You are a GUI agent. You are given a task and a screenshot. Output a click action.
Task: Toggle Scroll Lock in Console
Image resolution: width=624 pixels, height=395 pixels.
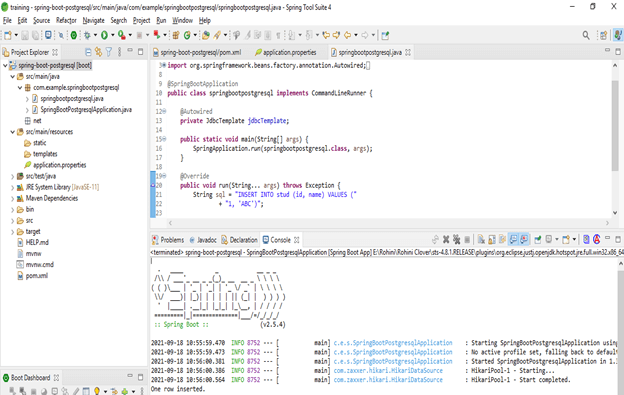tap(492, 239)
